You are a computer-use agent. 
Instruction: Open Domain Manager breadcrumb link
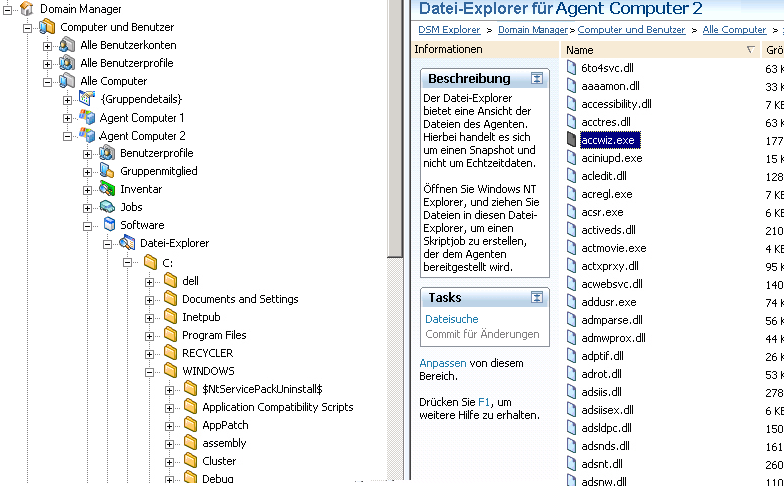(533, 30)
